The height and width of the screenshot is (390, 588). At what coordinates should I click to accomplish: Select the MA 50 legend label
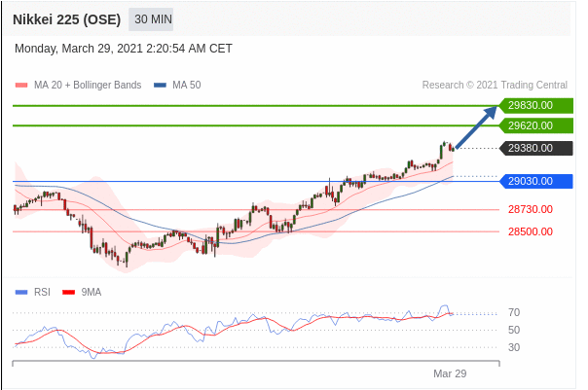(x=187, y=85)
